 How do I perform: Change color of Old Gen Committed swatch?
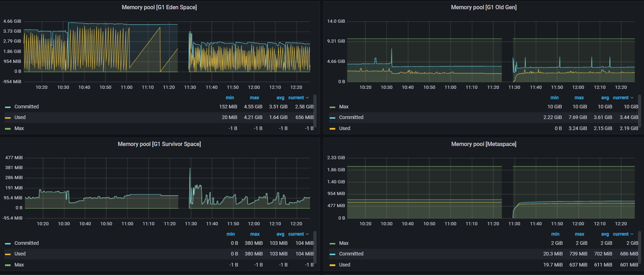(332, 118)
